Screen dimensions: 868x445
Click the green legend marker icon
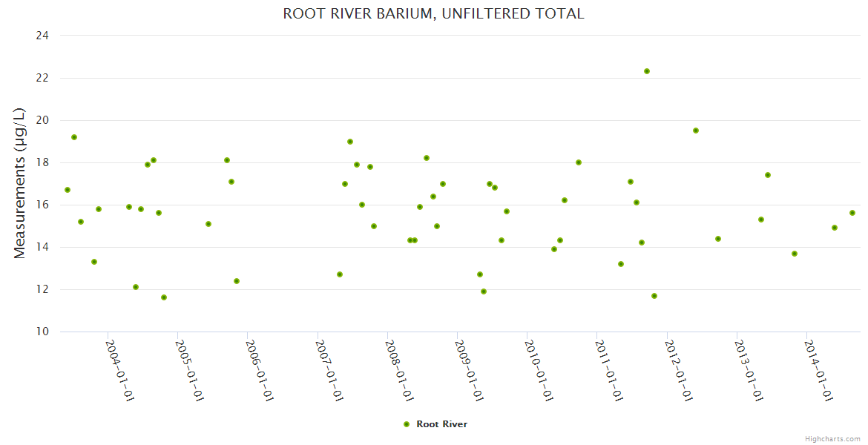coord(406,424)
